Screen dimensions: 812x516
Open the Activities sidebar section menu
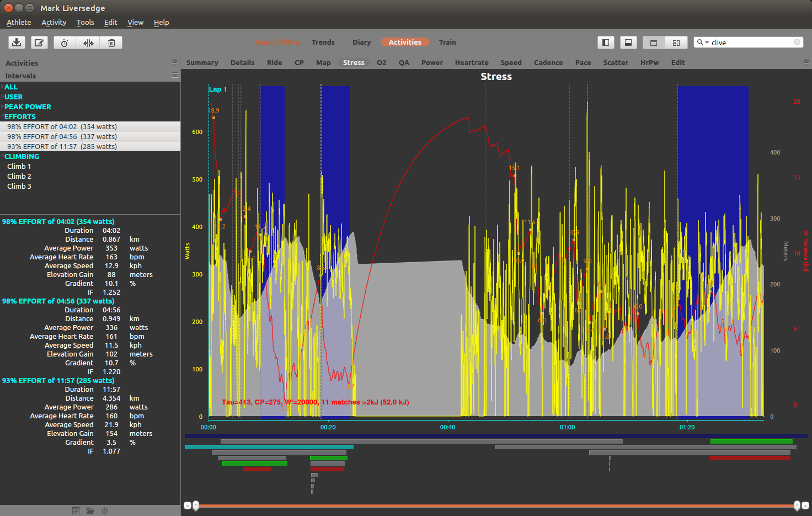(x=175, y=62)
